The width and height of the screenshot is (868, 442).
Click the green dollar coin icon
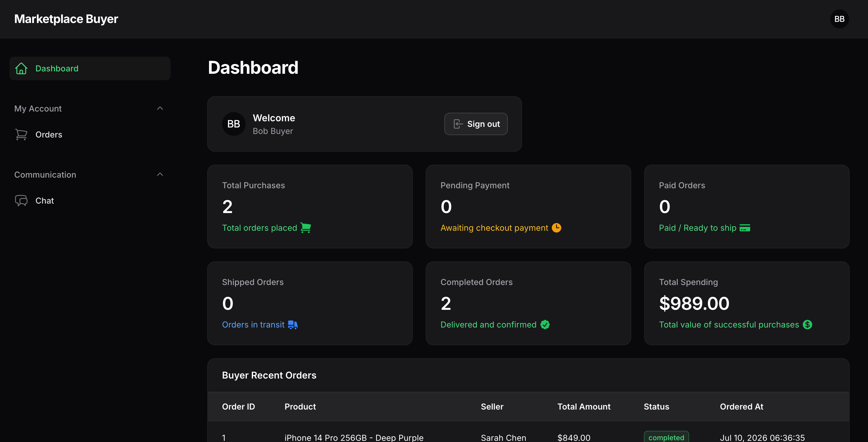tap(807, 325)
